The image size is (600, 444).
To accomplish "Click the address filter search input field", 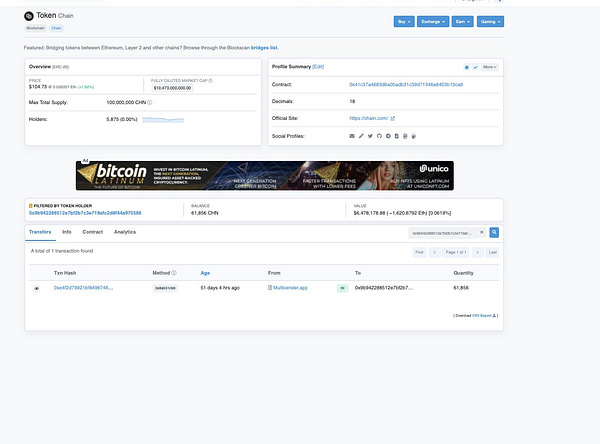I will coord(443,233).
